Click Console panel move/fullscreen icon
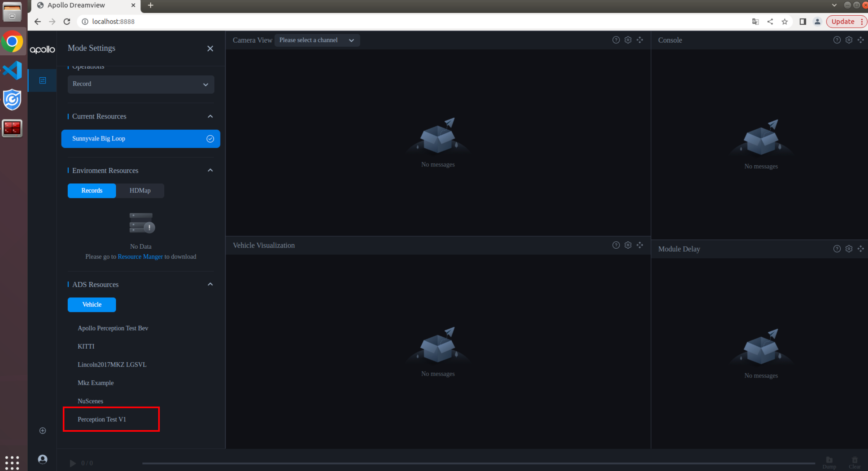 861,40
